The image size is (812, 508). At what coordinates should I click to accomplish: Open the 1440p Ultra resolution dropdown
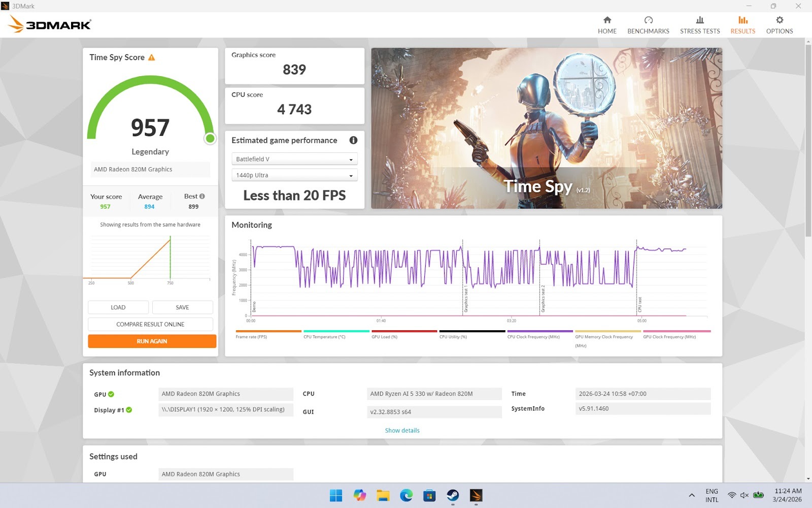[x=294, y=175]
